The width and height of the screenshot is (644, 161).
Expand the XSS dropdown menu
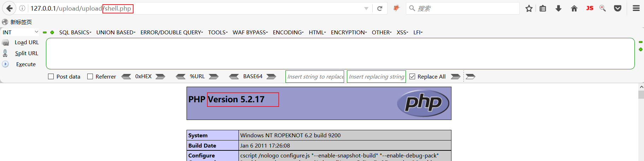coord(402,33)
